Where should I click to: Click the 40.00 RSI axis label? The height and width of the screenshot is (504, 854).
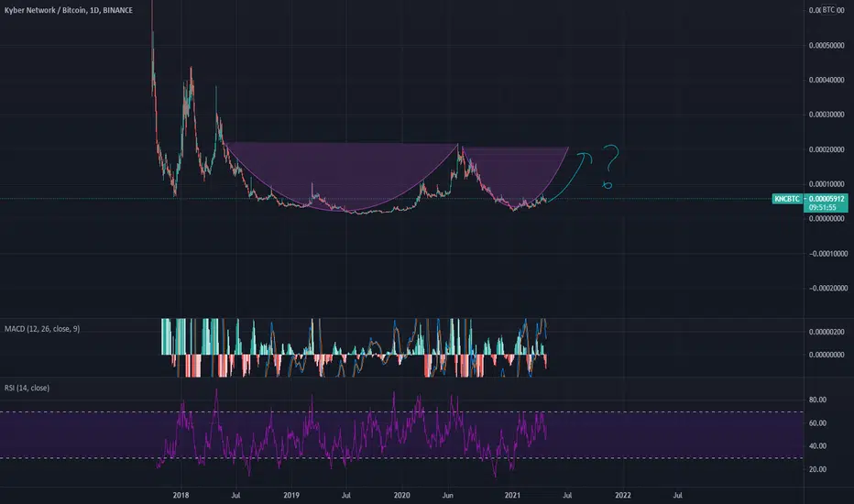817,446
